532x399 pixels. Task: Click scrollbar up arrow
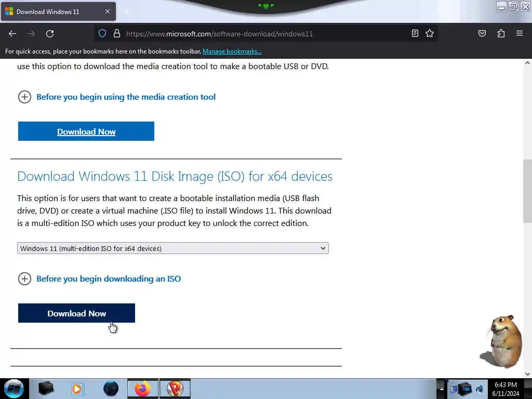527,63
